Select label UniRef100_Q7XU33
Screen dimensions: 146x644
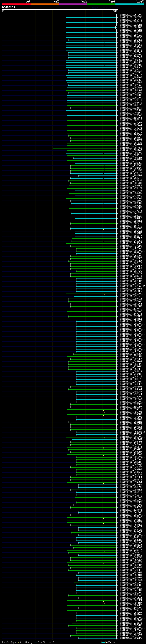coord(131,191)
